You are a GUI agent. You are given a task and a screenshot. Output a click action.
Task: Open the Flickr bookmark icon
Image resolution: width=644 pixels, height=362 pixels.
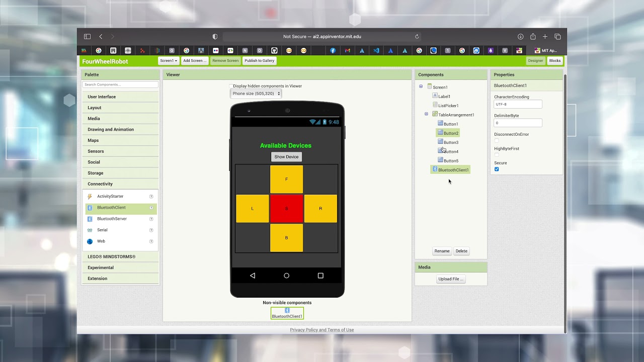pyautogui.click(x=215, y=50)
